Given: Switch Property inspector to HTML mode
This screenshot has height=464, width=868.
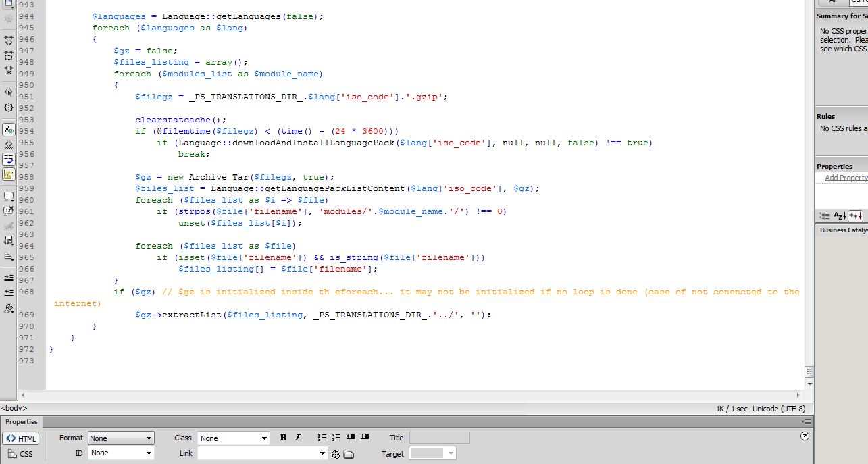Looking at the screenshot, I should tap(21, 438).
